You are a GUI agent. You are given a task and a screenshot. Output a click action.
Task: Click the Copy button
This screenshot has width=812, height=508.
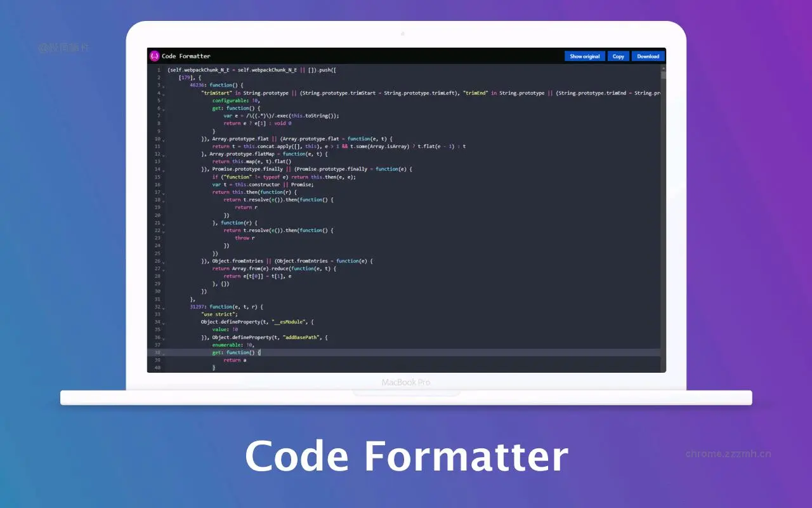click(618, 56)
